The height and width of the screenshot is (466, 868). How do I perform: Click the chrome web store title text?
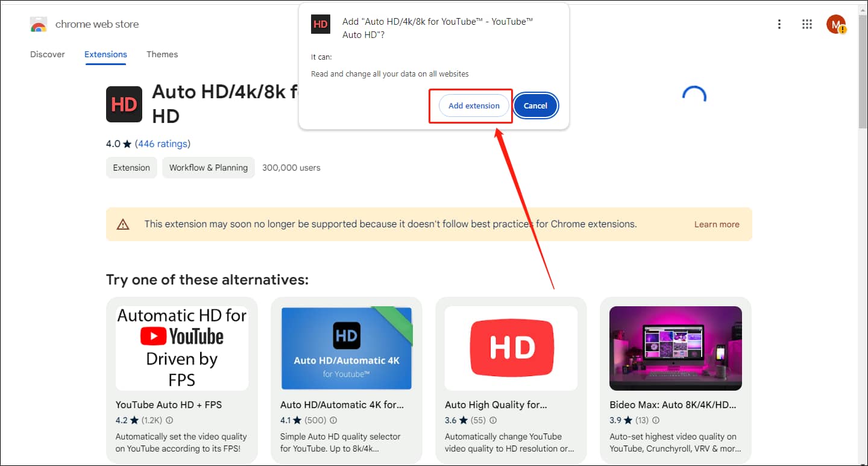pyautogui.click(x=97, y=24)
